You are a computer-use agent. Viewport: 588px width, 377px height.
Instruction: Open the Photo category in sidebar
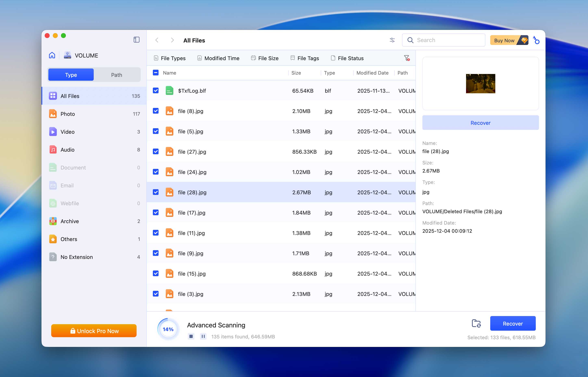(68, 114)
